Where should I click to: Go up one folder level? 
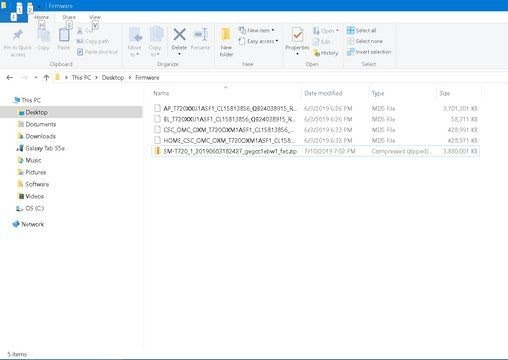46,77
